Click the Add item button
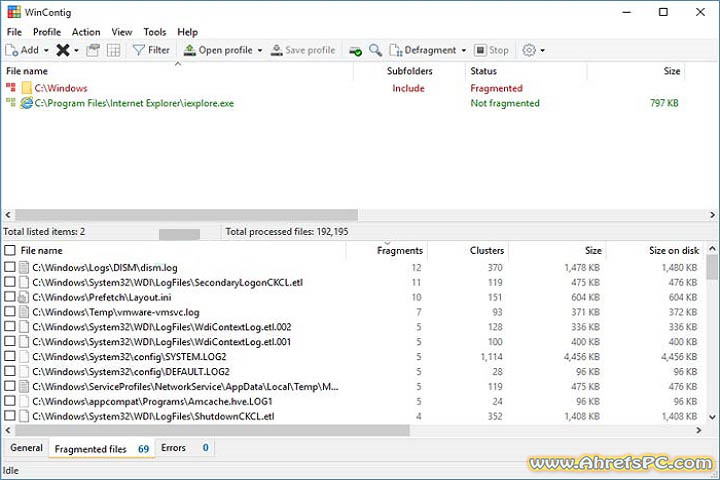Image resolution: width=720 pixels, height=480 pixels. pos(22,50)
